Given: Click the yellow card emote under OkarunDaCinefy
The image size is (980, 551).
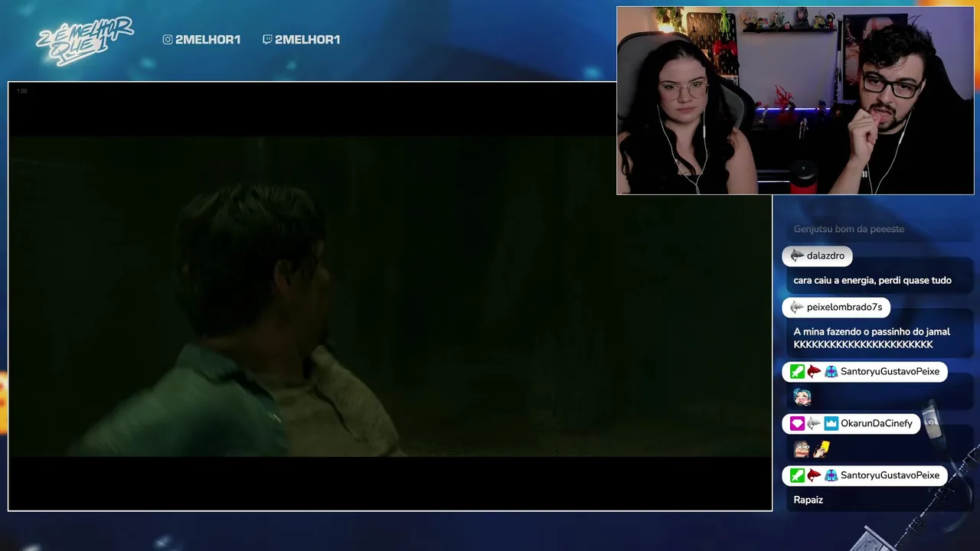Looking at the screenshot, I should [x=822, y=448].
